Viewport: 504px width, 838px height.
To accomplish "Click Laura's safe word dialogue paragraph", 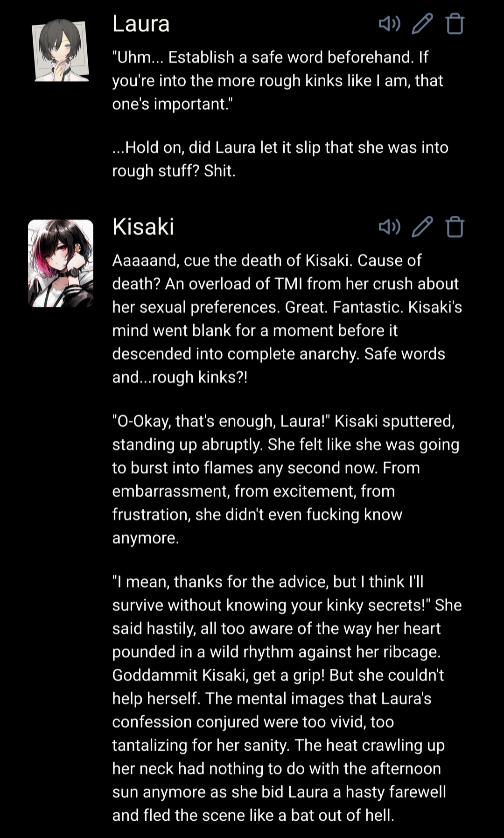I will coord(278,80).
